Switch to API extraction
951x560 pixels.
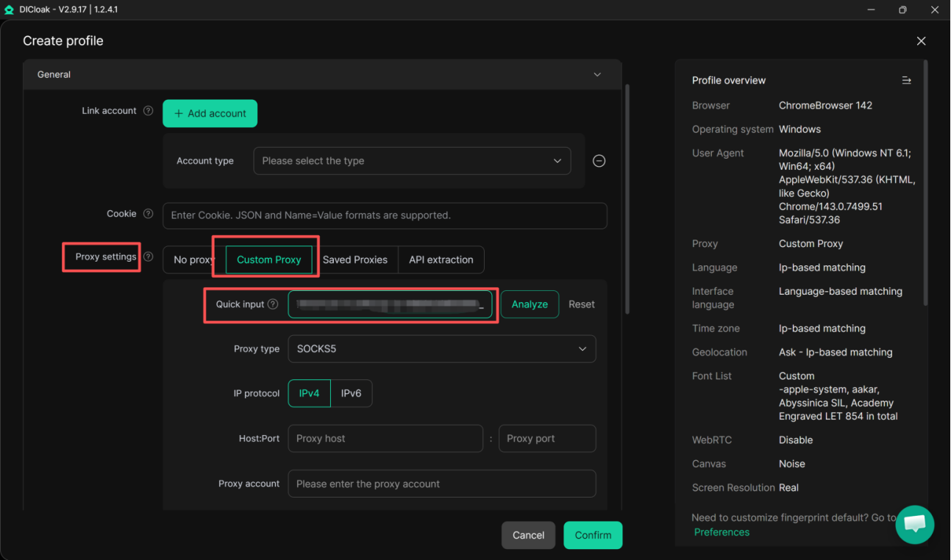click(x=441, y=259)
